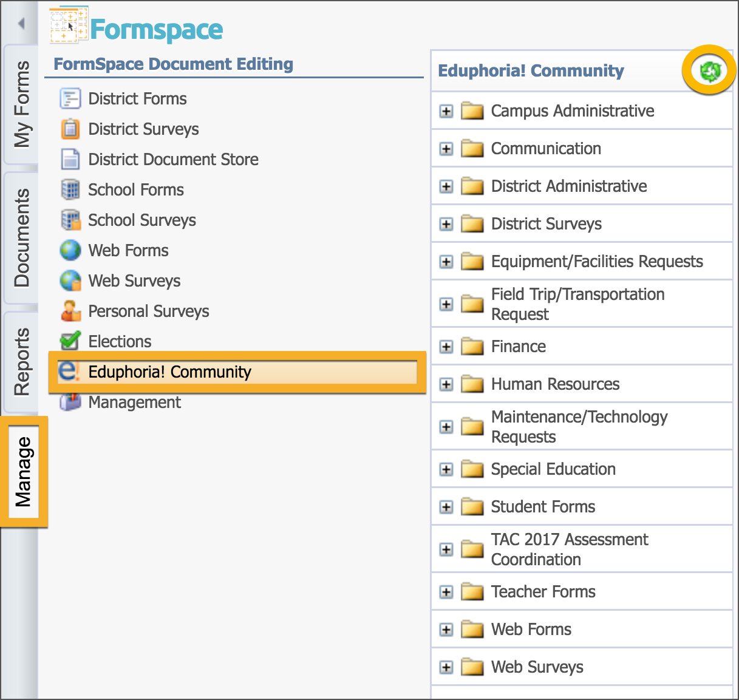Expand the Student Forms folder
Viewport: 739px width, 700px height.
pos(446,507)
